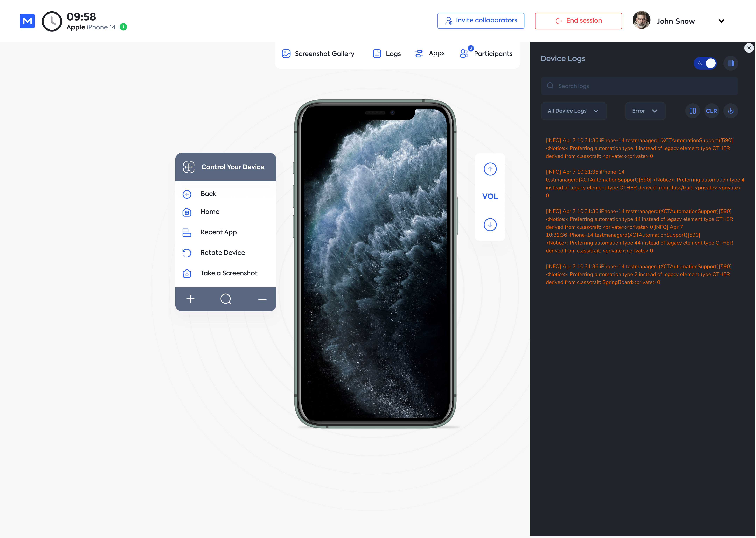Click the CLR clear logs button
This screenshot has width=756, height=538.
click(x=711, y=111)
